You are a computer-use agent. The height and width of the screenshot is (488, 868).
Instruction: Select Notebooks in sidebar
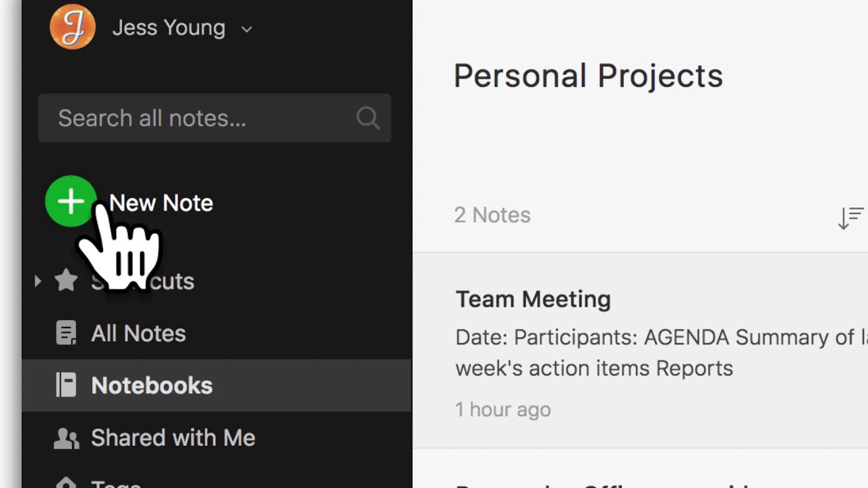152,385
